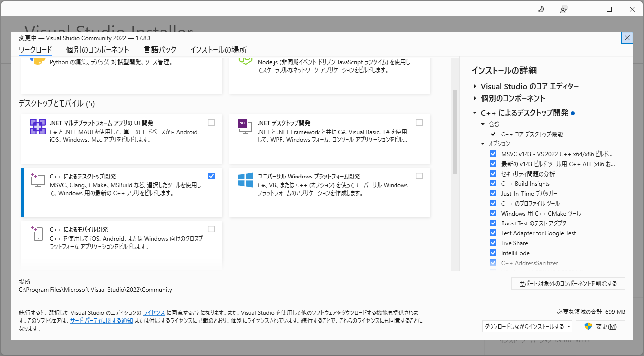The width and height of the screenshot is (644, 356).
Task: Click the Universal Windows Platform Windows logo icon
Action: 245,180
